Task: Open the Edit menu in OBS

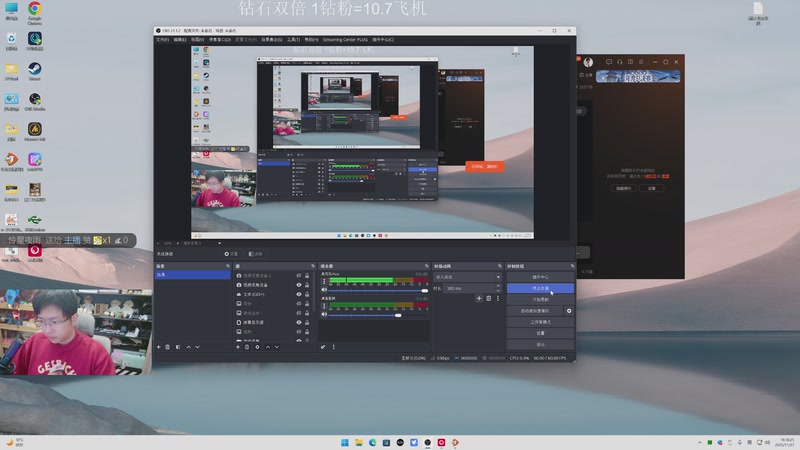Action: pyautogui.click(x=180, y=39)
